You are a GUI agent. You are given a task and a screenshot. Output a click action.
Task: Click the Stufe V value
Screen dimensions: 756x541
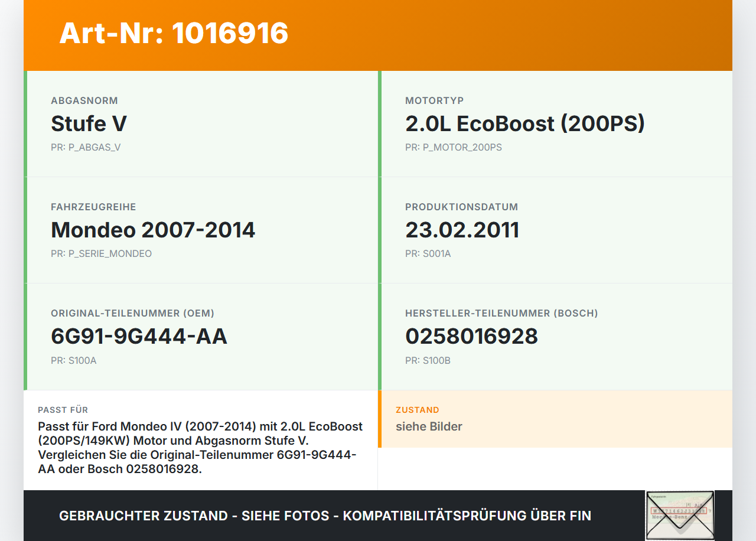[x=89, y=123]
